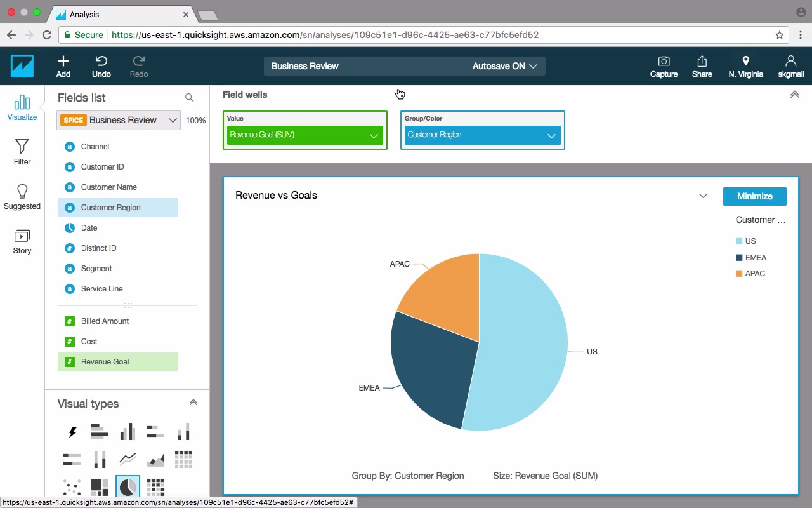Click the EMEA legend color swatch
The width and height of the screenshot is (812, 508).
pos(739,258)
